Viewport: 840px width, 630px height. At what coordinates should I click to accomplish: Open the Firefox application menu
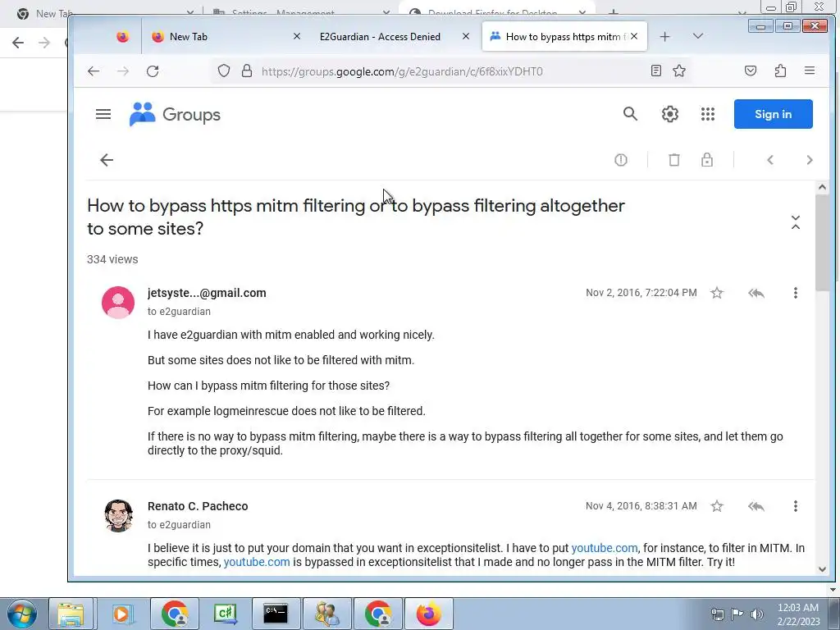[810, 71]
